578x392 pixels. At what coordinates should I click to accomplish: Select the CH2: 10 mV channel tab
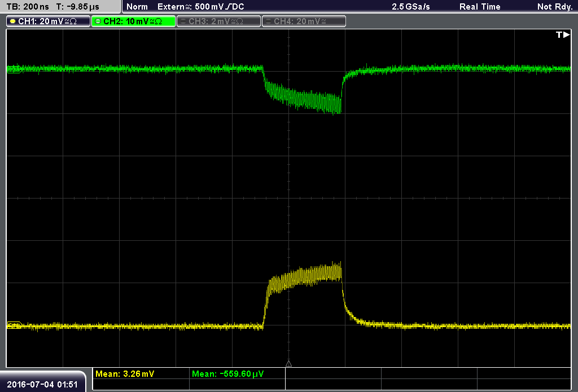pyautogui.click(x=133, y=21)
